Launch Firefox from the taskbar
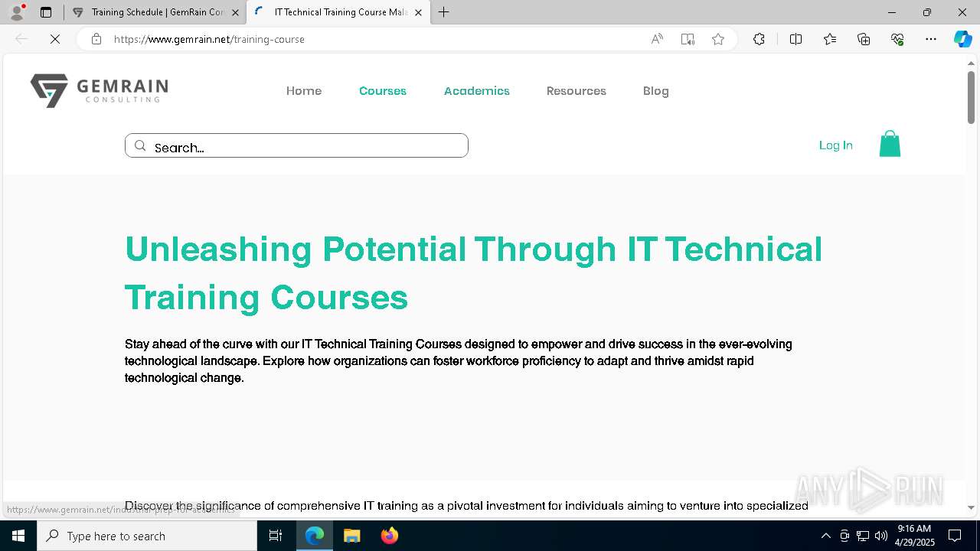This screenshot has width=980, height=551. [390, 536]
